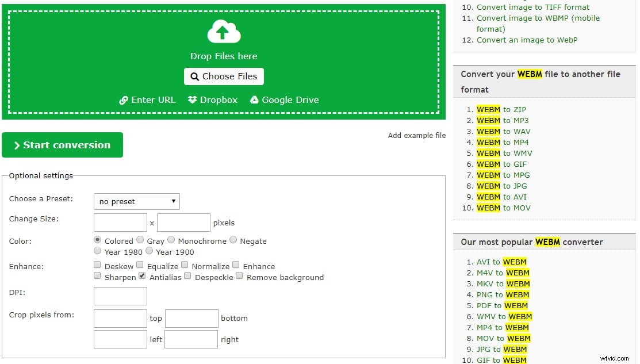Open the Convert an image to WebP link
The image size is (640, 364).
point(527,40)
